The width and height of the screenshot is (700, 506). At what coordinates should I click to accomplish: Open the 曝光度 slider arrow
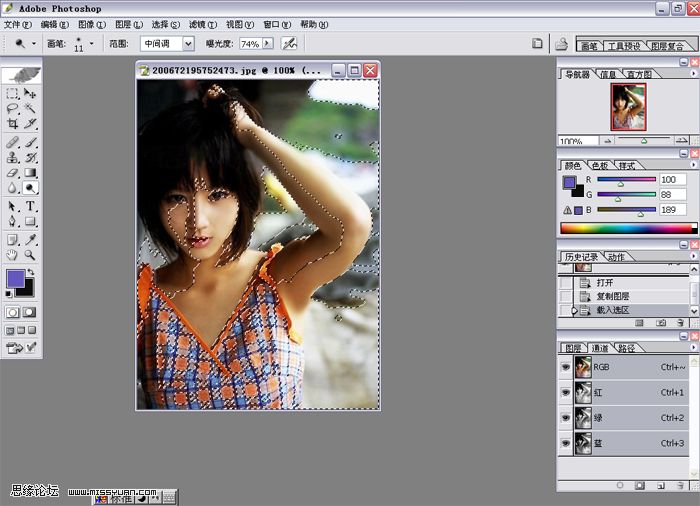click(268, 44)
